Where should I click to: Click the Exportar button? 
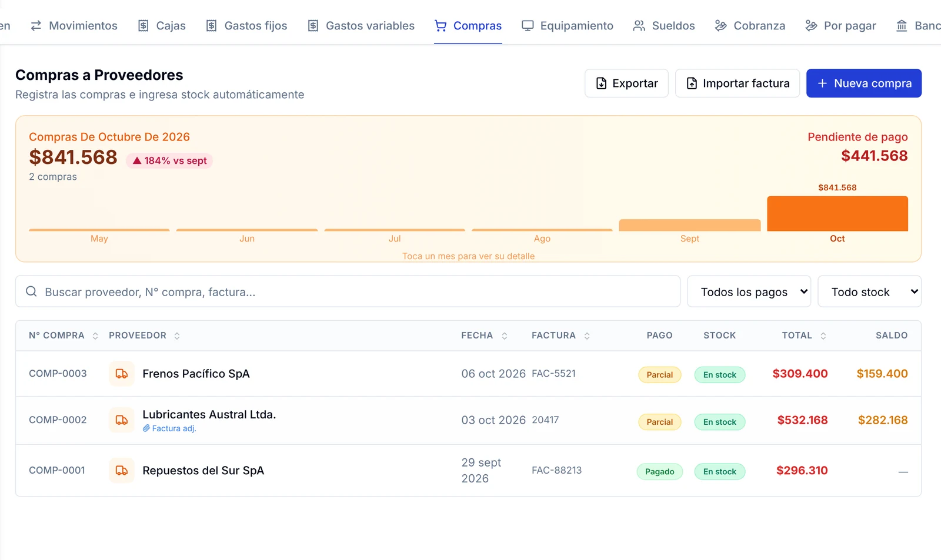pyautogui.click(x=626, y=83)
